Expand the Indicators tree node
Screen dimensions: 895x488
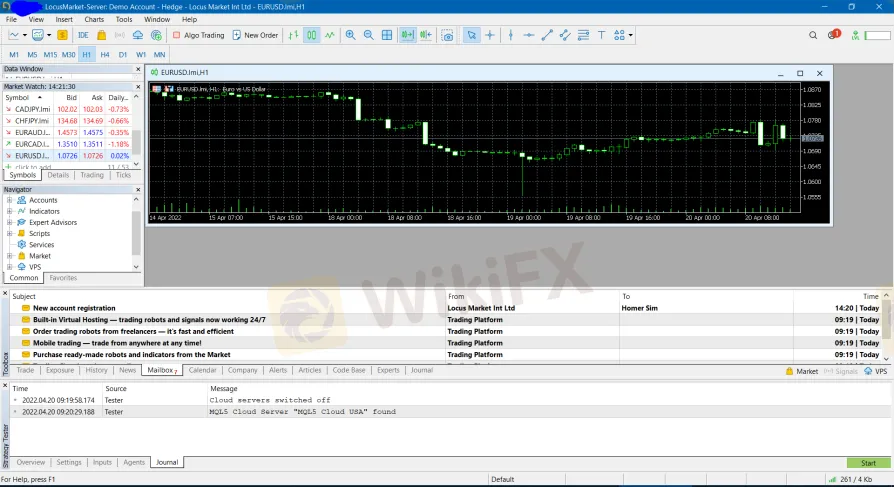click(9, 211)
